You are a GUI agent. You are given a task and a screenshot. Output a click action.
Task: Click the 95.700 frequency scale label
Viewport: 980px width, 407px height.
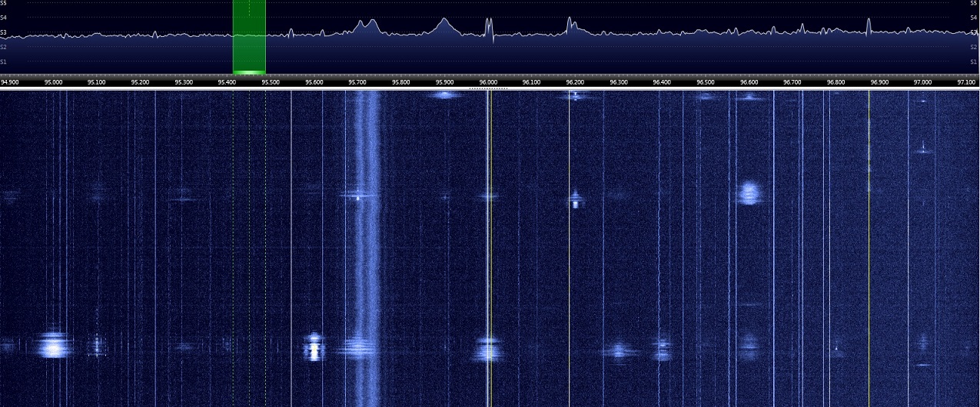point(357,81)
